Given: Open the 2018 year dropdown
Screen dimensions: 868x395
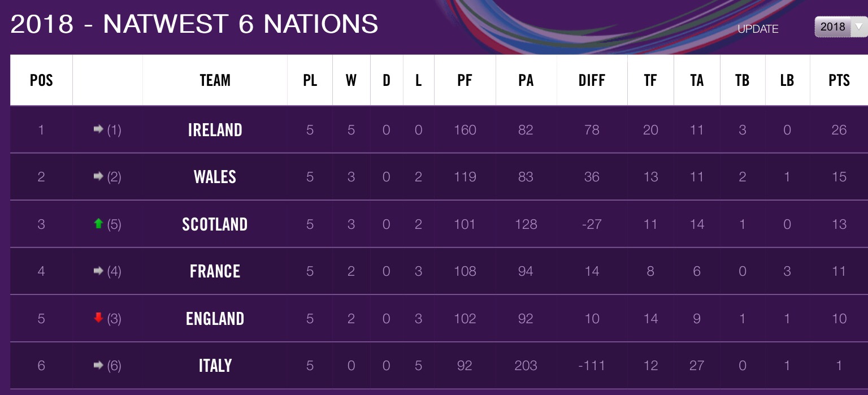Looking at the screenshot, I should coord(841,27).
